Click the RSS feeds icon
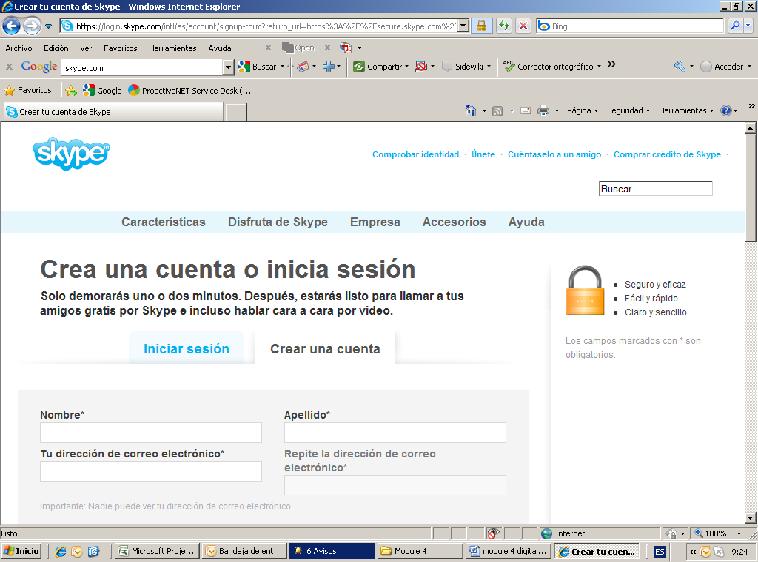 pyautogui.click(x=497, y=112)
